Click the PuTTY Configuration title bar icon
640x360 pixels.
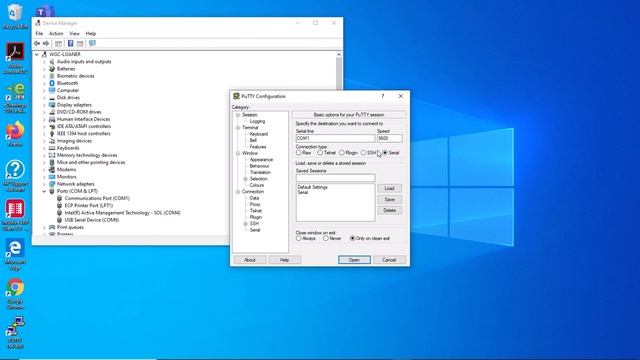[236, 96]
